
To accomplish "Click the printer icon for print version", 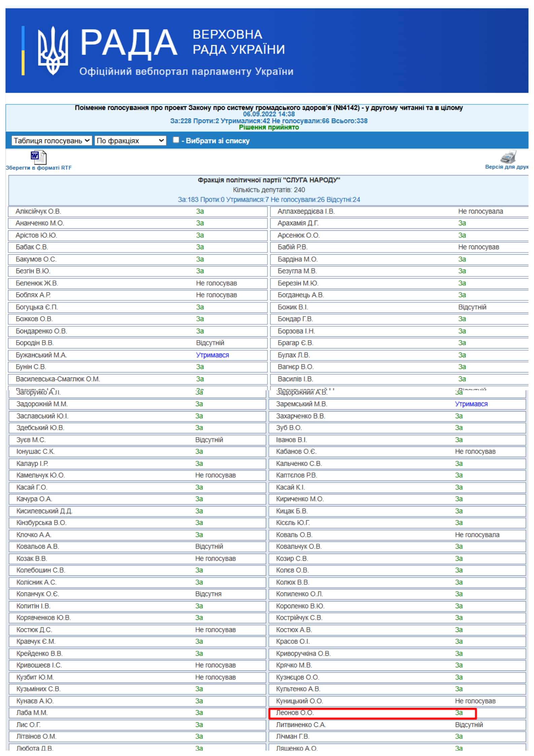I will 508,157.
